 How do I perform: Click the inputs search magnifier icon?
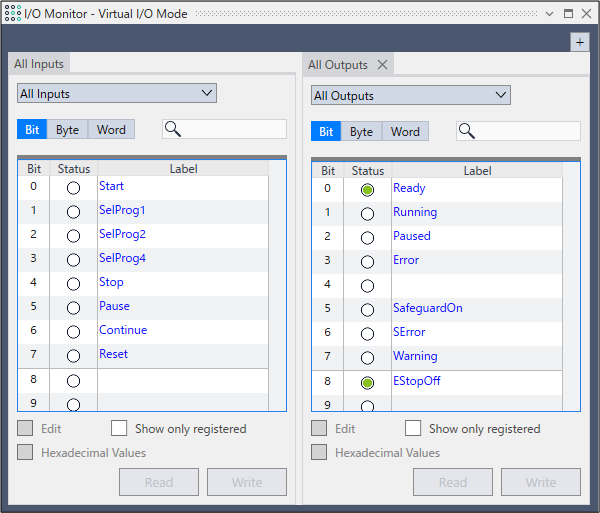(173, 129)
